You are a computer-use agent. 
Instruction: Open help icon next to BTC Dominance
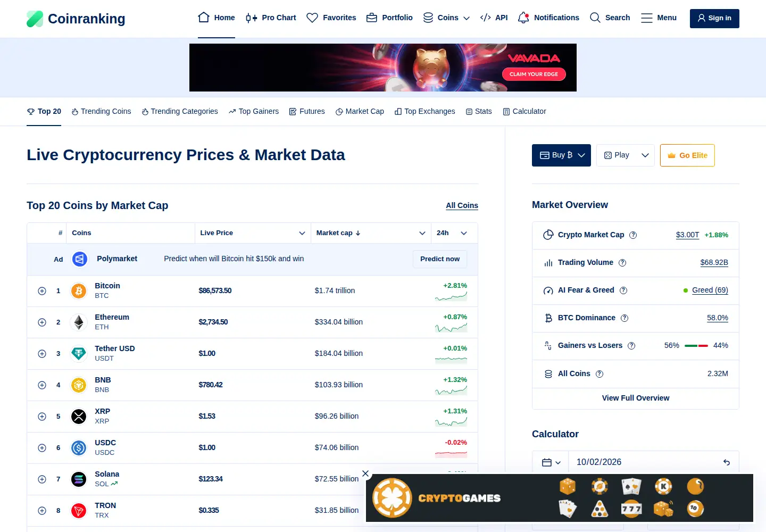[625, 318]
